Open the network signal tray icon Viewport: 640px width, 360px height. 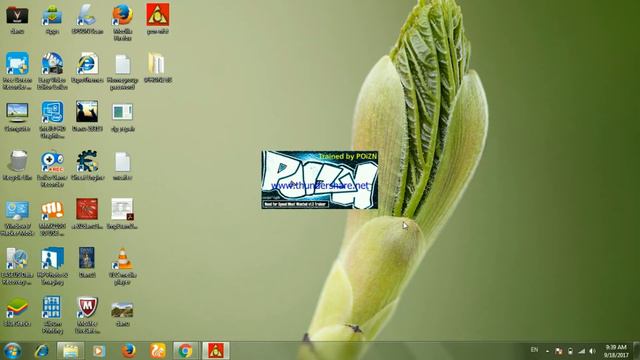[582, 351]
